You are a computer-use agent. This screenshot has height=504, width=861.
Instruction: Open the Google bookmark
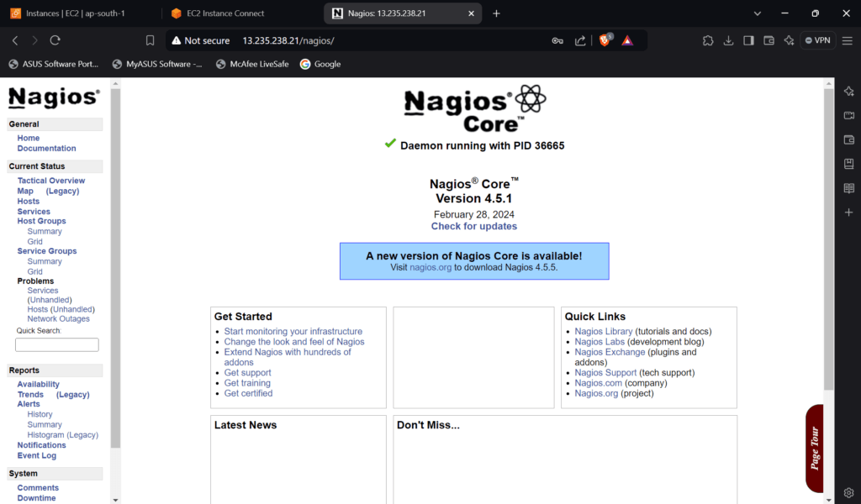click(x=320, y=64)
